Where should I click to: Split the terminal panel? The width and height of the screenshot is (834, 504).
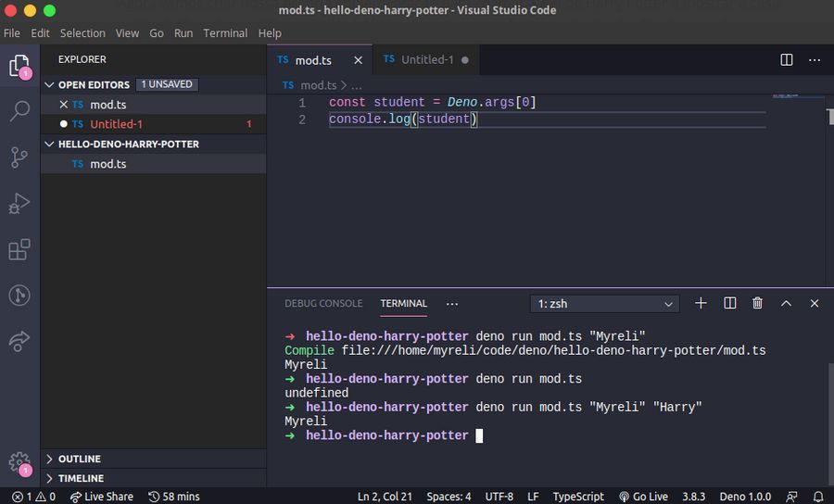[729, 303]
